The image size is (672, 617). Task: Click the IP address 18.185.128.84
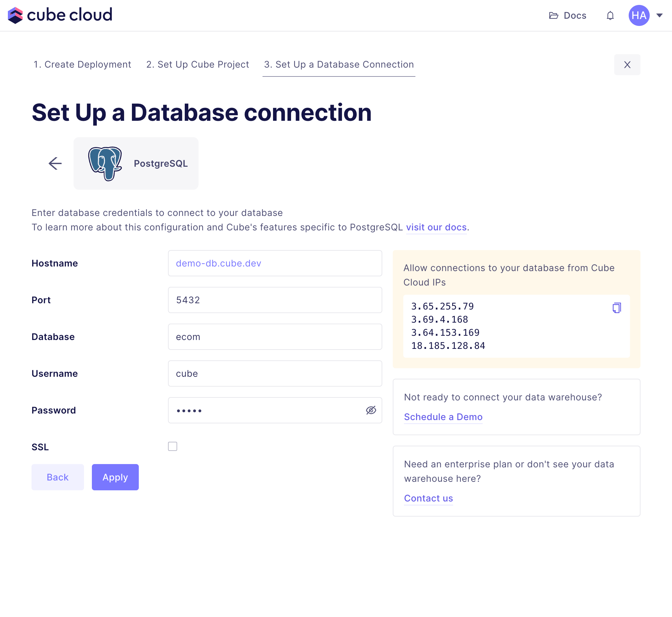[x=448, y=346]
